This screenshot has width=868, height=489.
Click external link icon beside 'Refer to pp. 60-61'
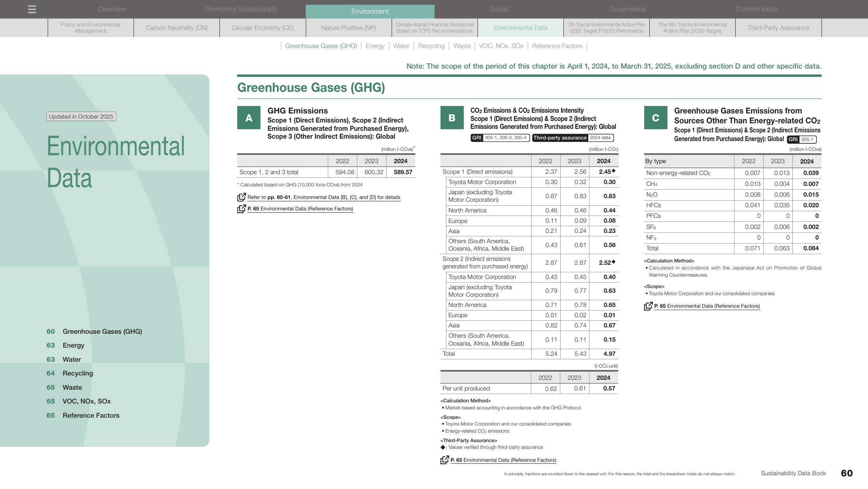coord(242,197)
